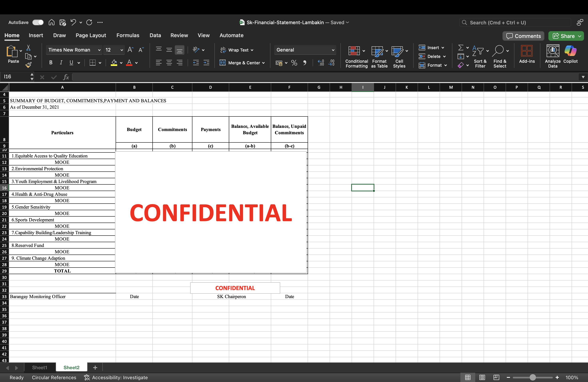The height and width of the screenshot is (382, 588).
Task: Decrease font size with small A icon
Action: (141, 50)
